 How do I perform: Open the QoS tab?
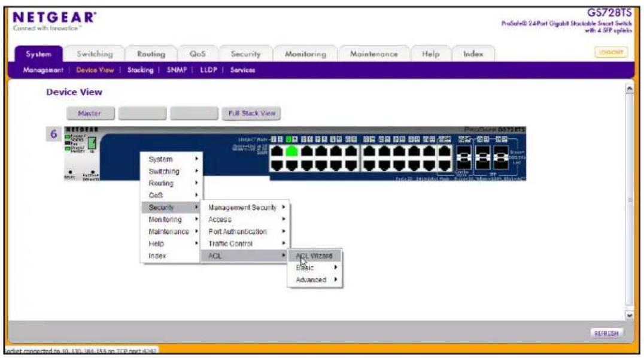198,54
